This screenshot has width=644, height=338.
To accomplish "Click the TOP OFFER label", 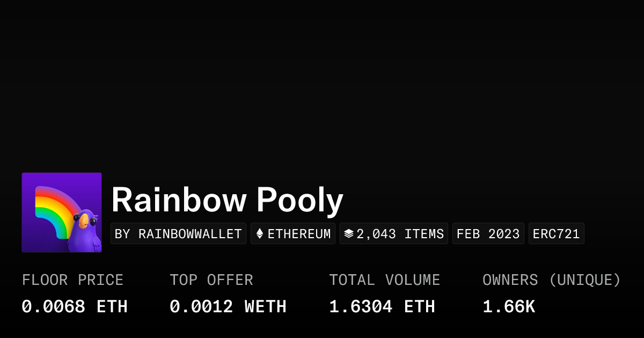I will tap(211, 280).
